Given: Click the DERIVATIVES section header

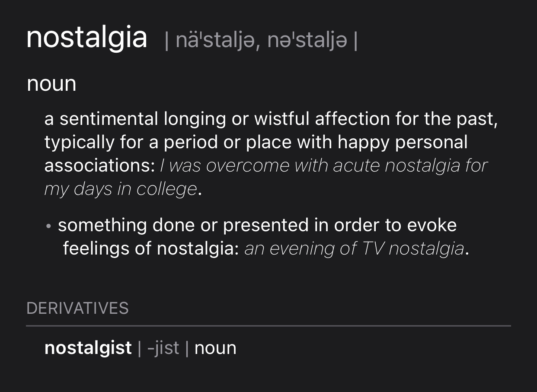Looking at the screenshot, I should (x=77, y=309).
